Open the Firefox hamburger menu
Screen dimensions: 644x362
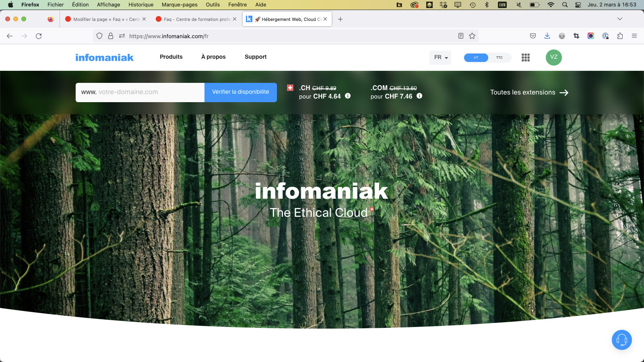634,36
